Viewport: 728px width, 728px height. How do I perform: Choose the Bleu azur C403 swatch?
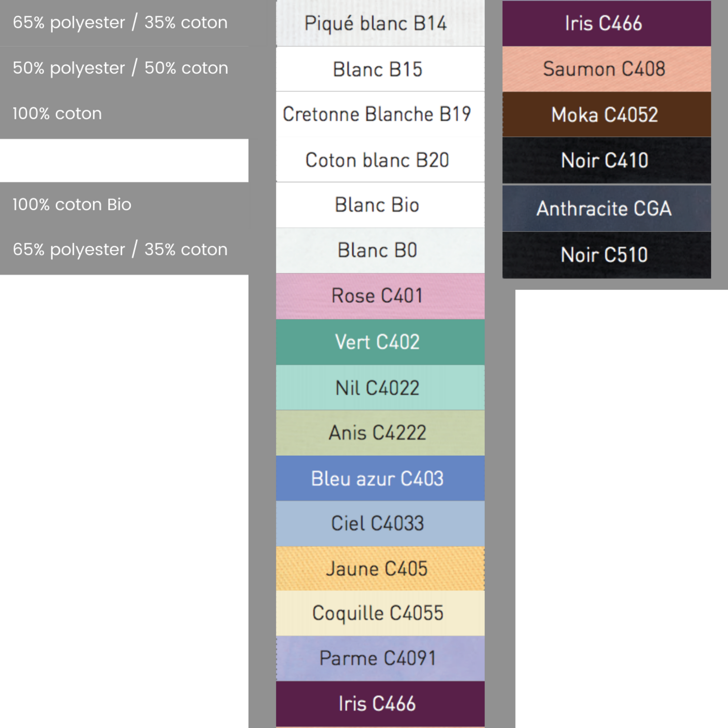click(380, 478)
